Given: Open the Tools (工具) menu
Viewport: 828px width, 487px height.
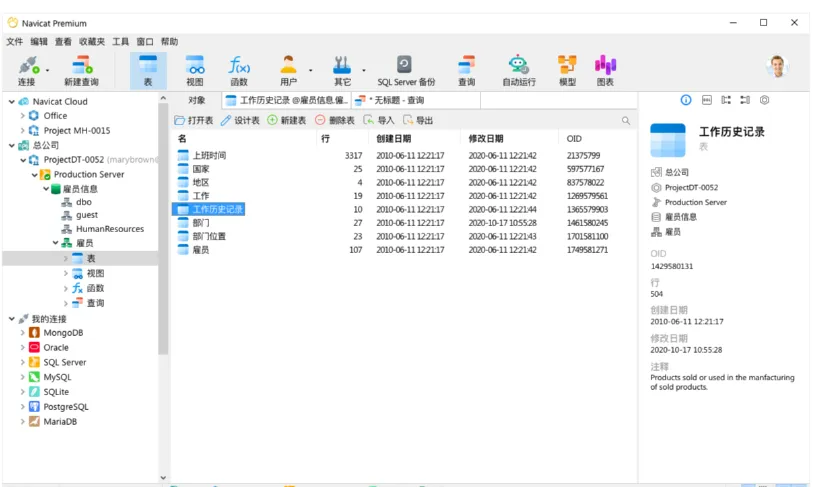Looking at the screenshot, I should coord(120,42).
